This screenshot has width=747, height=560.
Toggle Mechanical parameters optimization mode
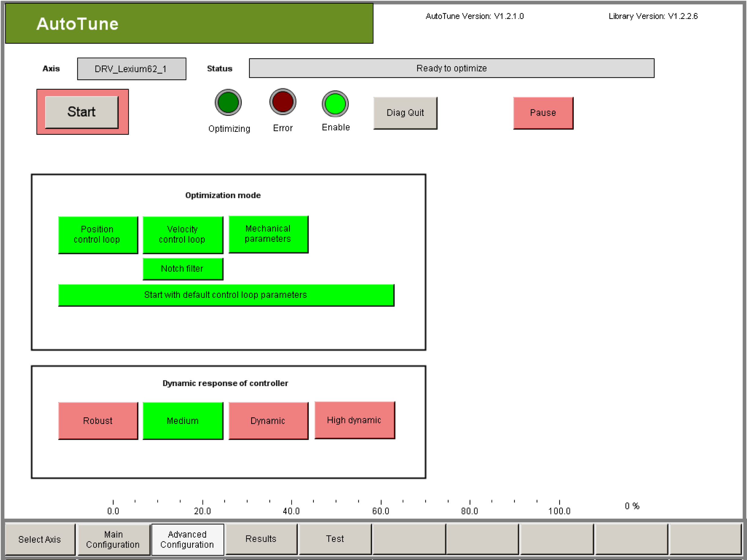[268, 234]
